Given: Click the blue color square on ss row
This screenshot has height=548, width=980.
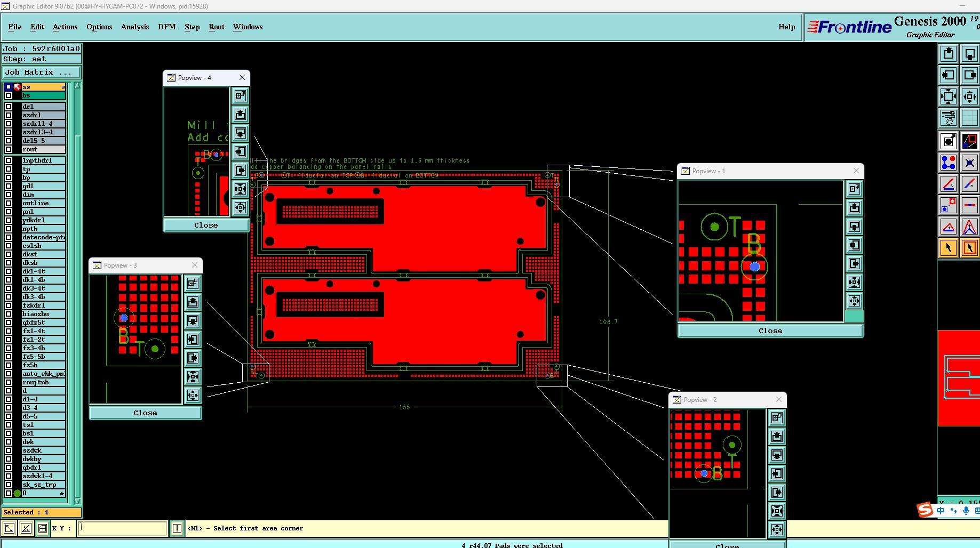Looking at the screenshot, I should [9, 87].
